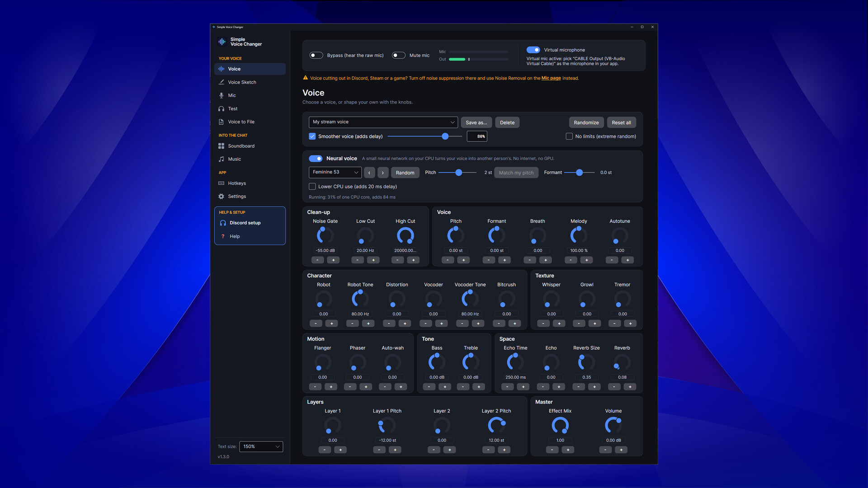The width and height of the screenshot is (868, 488).
Task: Uncheck Smoother voice (adds delay)
Action: point(312,136)
